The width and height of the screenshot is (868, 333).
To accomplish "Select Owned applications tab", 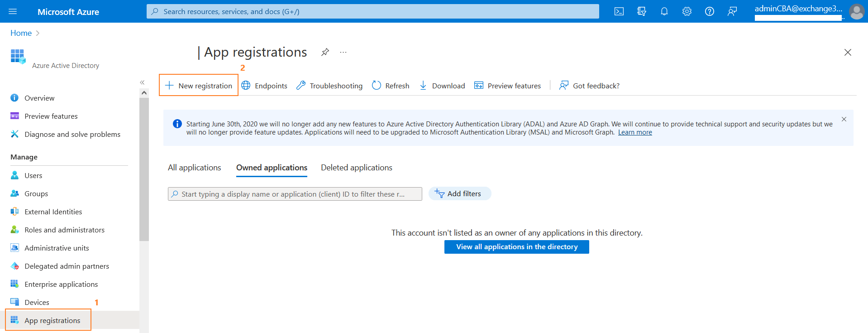I will click(272, 168).
